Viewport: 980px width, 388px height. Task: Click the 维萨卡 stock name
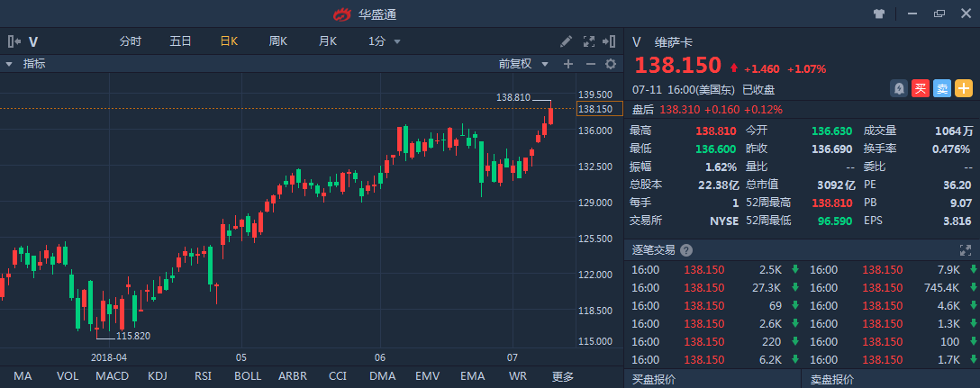pyautogui.click(x=673, y=42)
